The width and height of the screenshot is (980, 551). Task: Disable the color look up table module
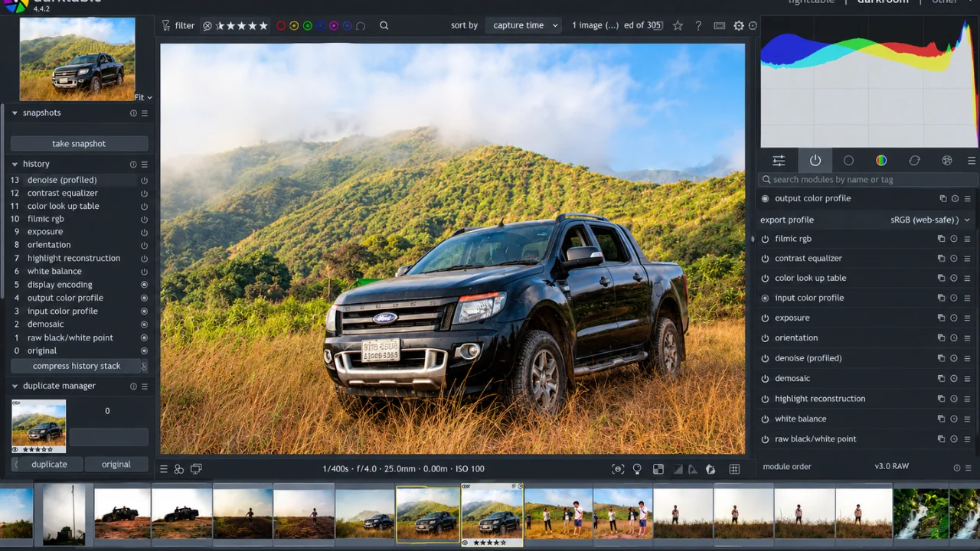click(x=765, y=279)
